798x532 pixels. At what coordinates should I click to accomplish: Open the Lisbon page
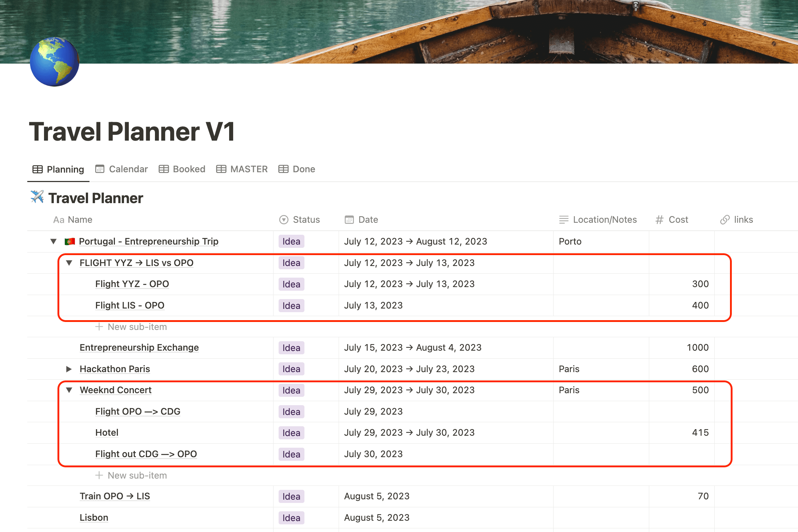[x=94, y=517]
